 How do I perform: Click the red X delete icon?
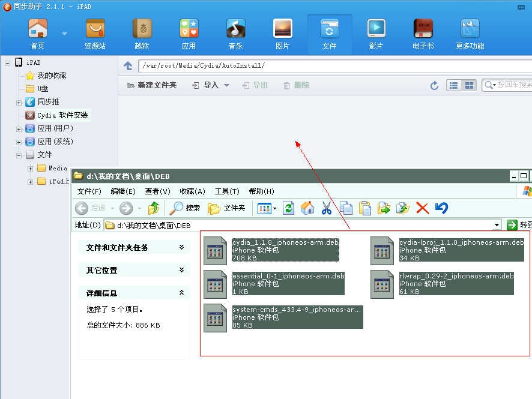coord(422,208)
